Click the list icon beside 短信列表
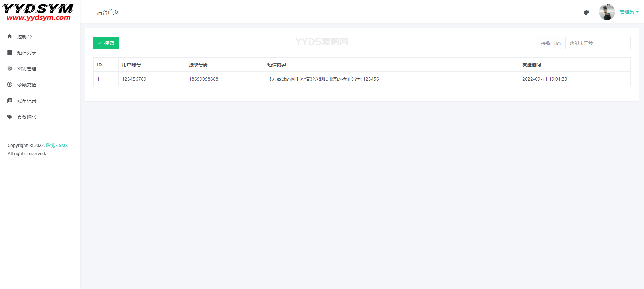Viewport: 644px width, 289px height. (10, 52)
